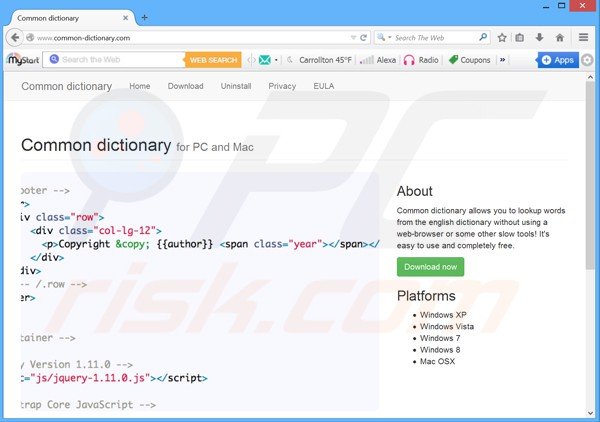The width and height of the screenshot is (600, 422).
Task: Click the orange WEB SEARCH button
Action: (x=214, y=60)
